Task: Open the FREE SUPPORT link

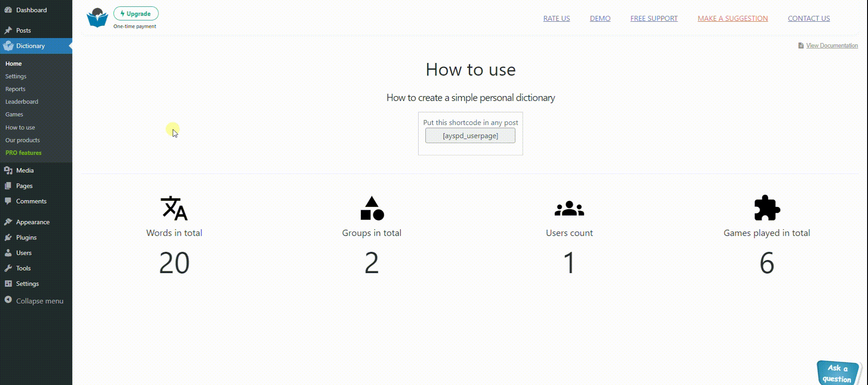Action: tap(654, 19)
